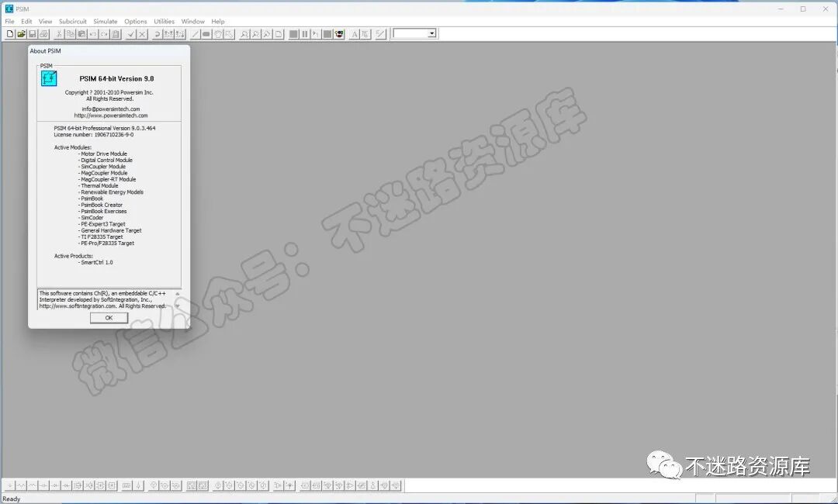Click 'Motor Drive Module' entry
838x504 pixels.
point(104,154)
